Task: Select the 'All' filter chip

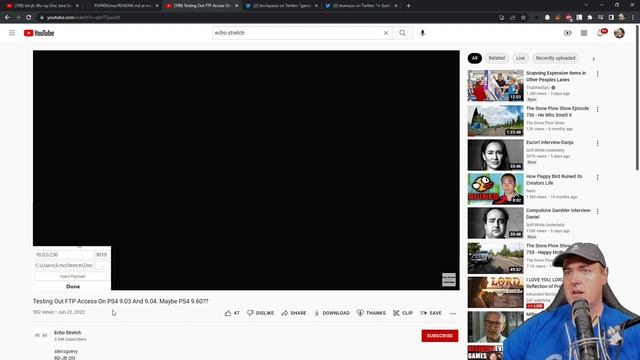Action: click(x=474, y=58)
